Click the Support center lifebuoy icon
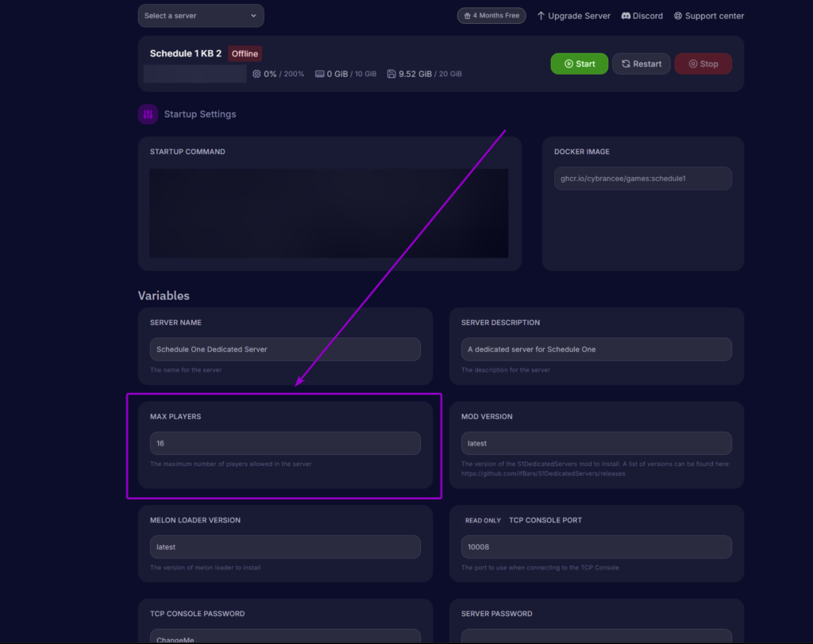The height and width of the screenshot is (644, 813). tap(678, 16)
